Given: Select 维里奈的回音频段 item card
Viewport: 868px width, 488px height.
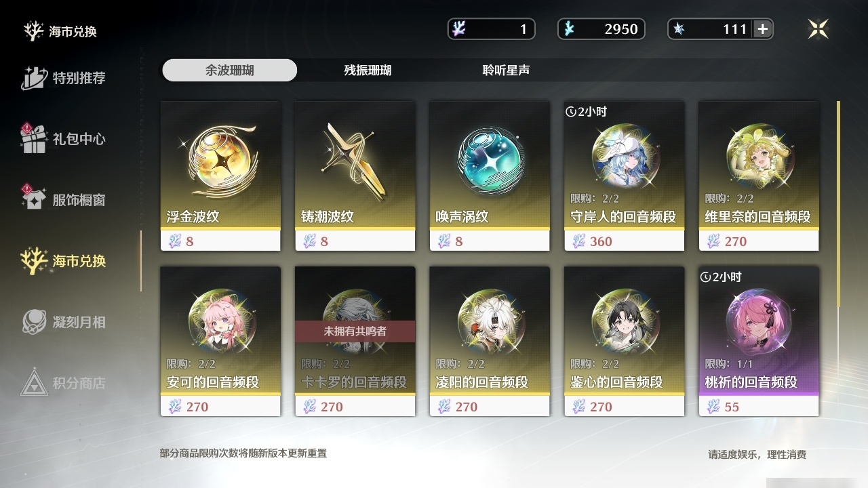Looking at the screenshot, I should pyautogui.click(x=759, y=176).
